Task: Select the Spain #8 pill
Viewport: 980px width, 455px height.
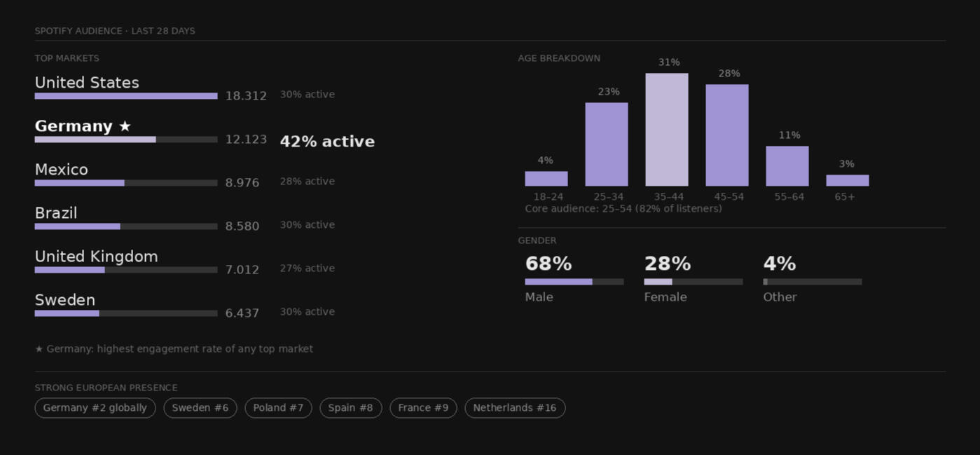Action: coord(351,408)
